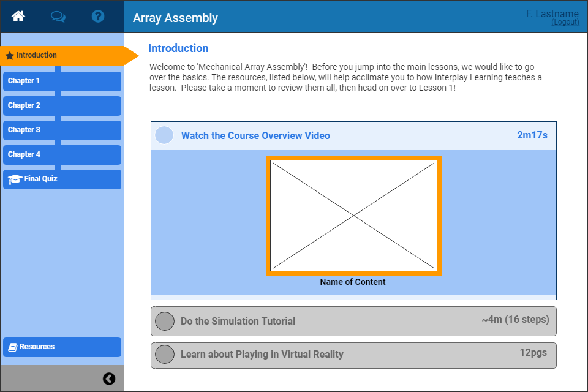Click the Logout link
588x392 pixels.
tap(565, 22)
